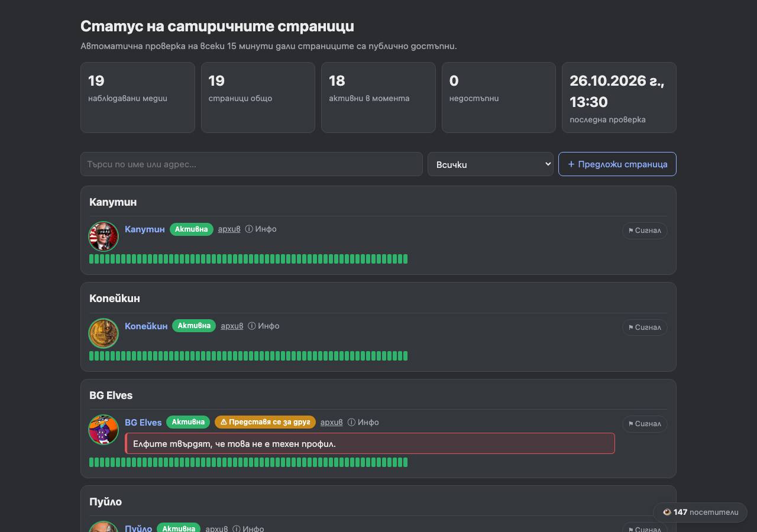Click Предложи страница button

(x=617, y=164)
